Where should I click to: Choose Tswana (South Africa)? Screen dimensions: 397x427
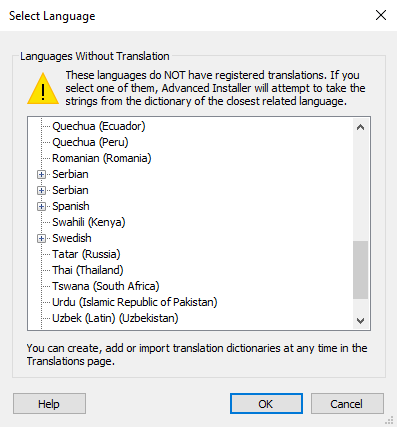click(x=106, y=286)
